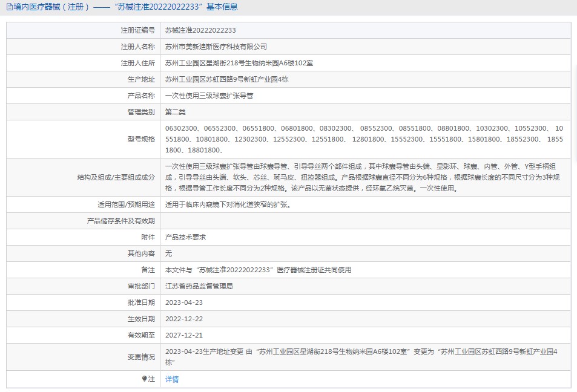This screenshot has height=392, width=577.
Task: Click the 注册证编号 label
Action: tap(138, 30)
